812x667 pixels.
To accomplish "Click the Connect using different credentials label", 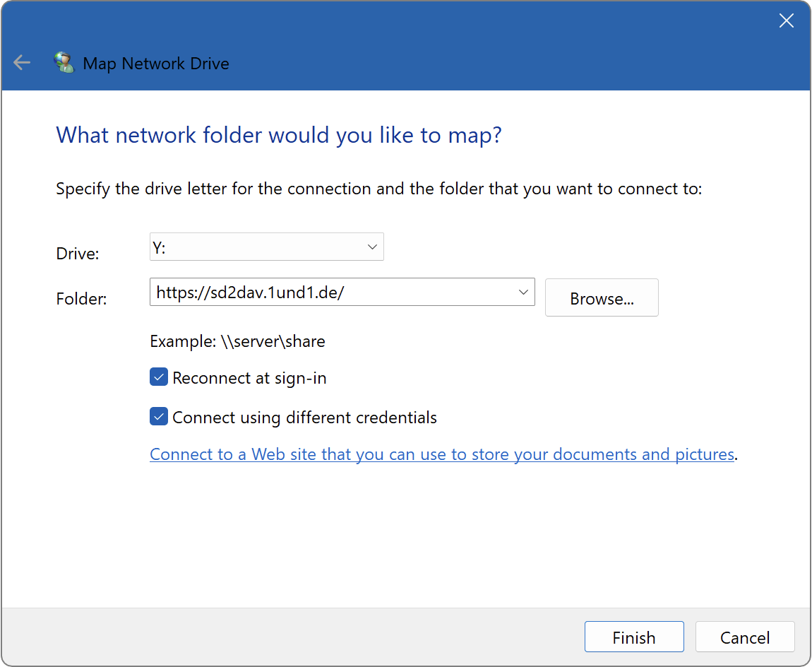I will (304, 417).
